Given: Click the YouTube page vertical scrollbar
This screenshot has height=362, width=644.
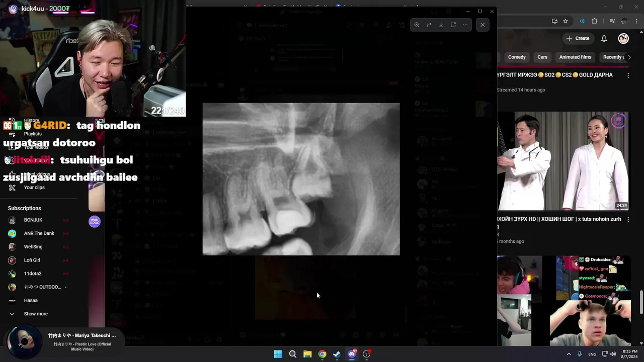Looking at the screenshot, I should coord(641,302).
